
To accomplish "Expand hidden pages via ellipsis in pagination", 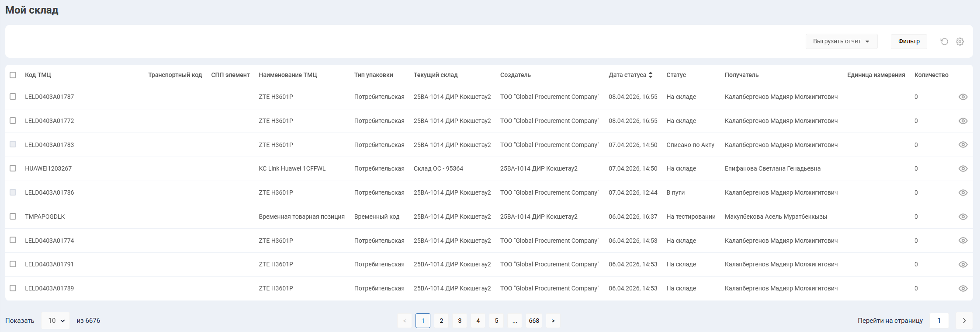I will click(515, 321).
